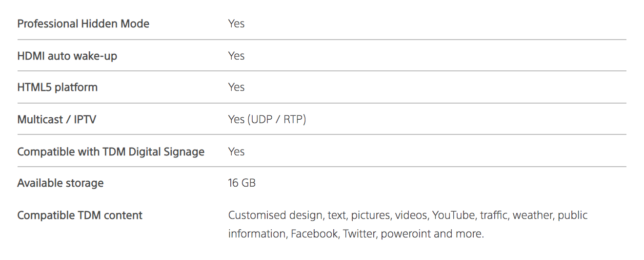Select Yes value for TDM Digital Signage

[236, 152]
